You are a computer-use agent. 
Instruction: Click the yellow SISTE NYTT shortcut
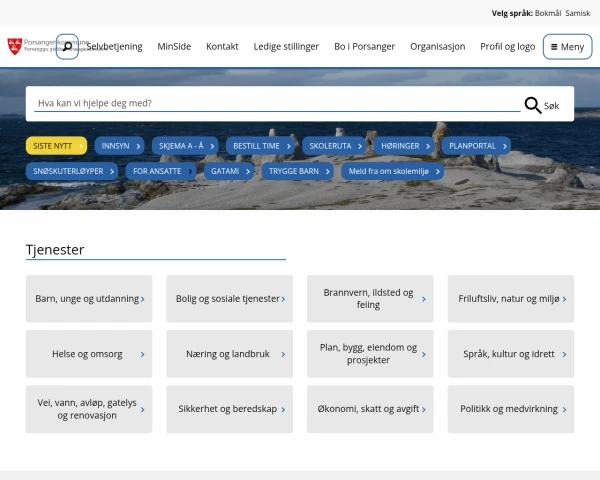click(x=57, y=146)
